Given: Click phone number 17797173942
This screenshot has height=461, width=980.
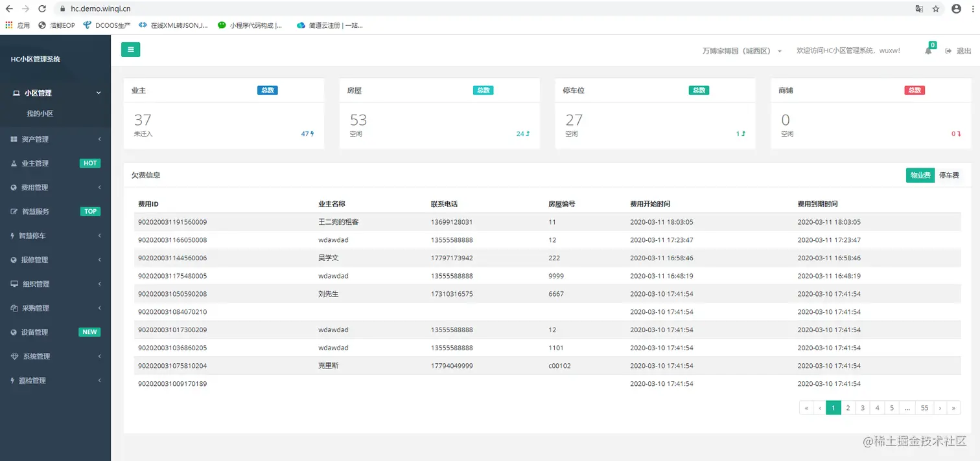Looking at the screenshot, I should tap(452, 258).
